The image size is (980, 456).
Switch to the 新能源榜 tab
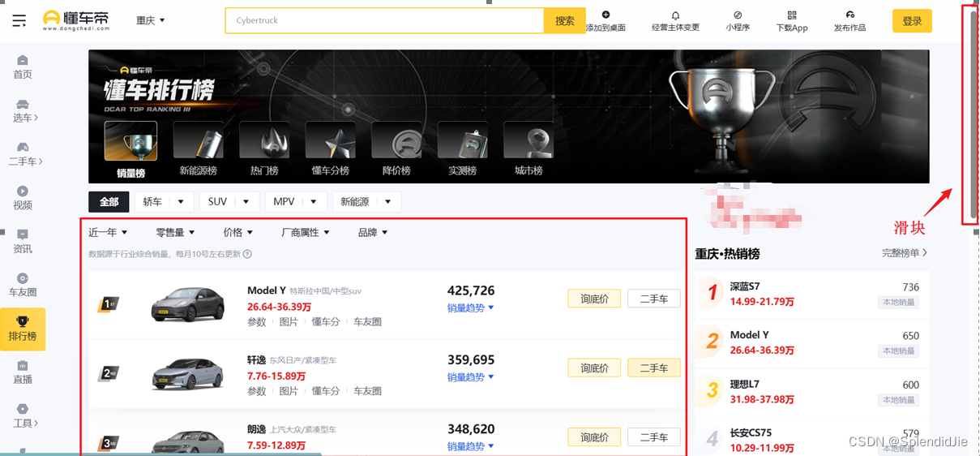point(199,149)
